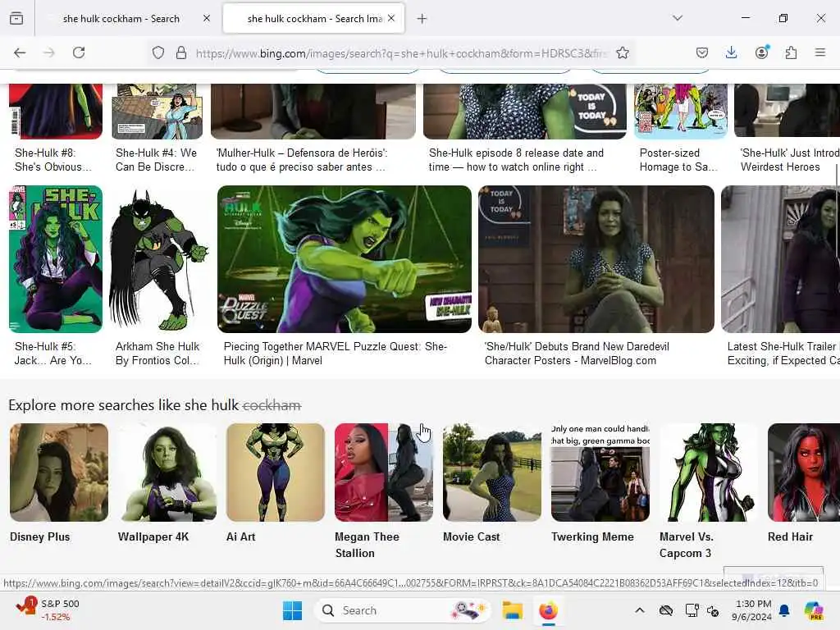
Task: Open File Explorer from the taskbar
Action: [512, 610]
